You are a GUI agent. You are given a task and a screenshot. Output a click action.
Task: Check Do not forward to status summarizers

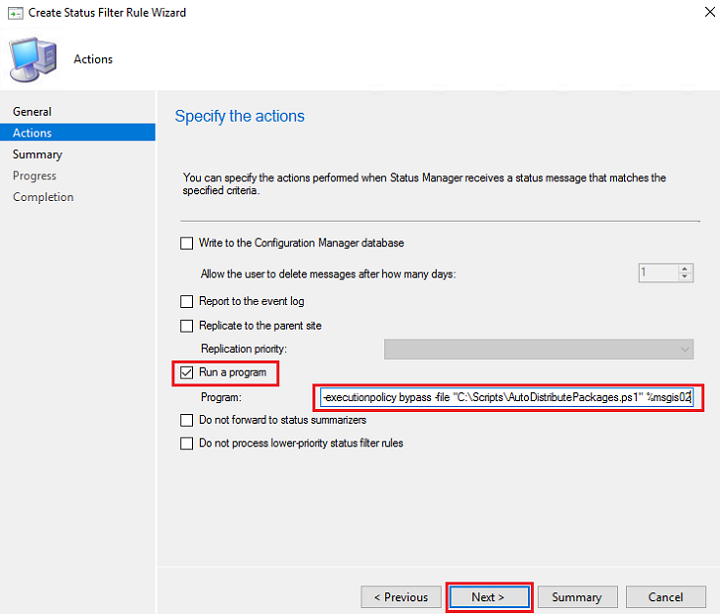click(x=186, y=420)
